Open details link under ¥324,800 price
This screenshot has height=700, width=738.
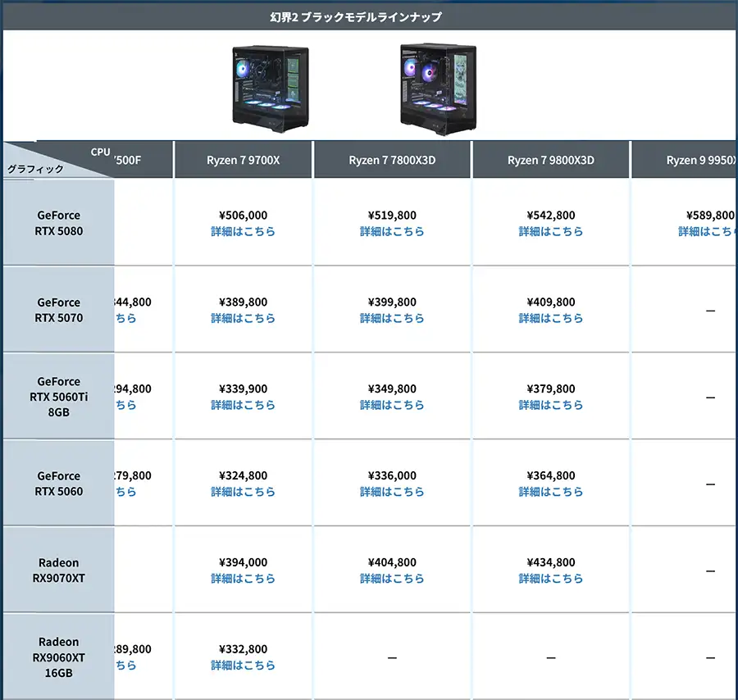(x=243, y=492)
